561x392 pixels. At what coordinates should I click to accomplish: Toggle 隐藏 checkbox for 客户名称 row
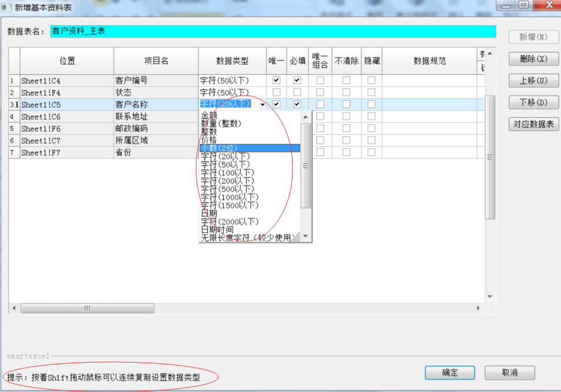coord(371,104)
